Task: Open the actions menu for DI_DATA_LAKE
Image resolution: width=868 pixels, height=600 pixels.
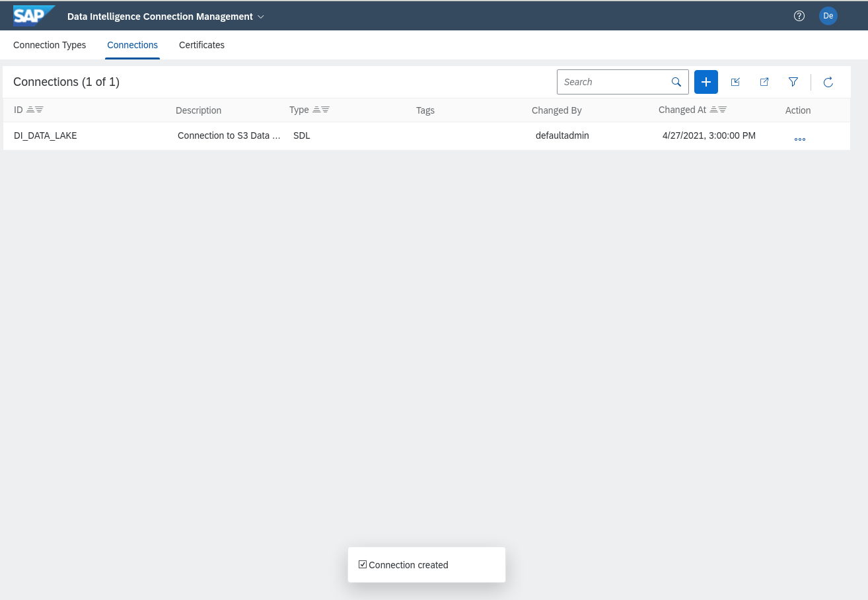Action: (x=800, y=139)
